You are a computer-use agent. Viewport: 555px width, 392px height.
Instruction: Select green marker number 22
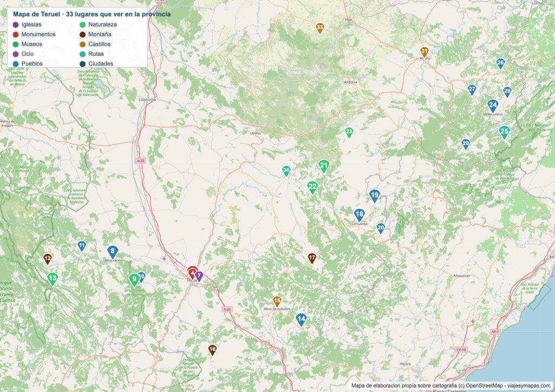[x=312, y=187]
